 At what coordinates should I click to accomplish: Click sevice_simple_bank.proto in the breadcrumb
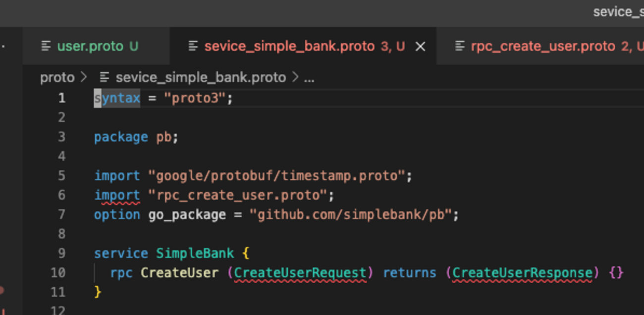(x=201, y=78)
